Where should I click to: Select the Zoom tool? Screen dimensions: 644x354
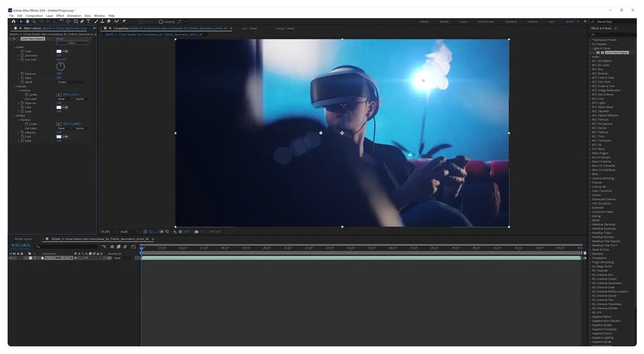coord(34,21)
